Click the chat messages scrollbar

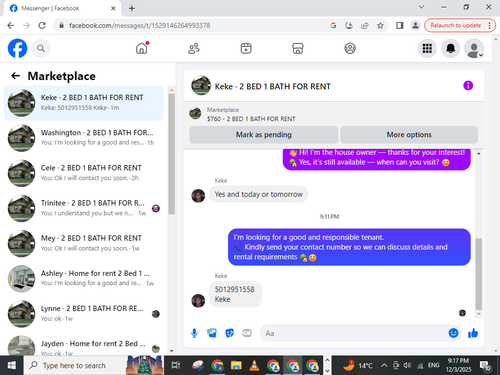pyautogui.click(x=479, y=273)
